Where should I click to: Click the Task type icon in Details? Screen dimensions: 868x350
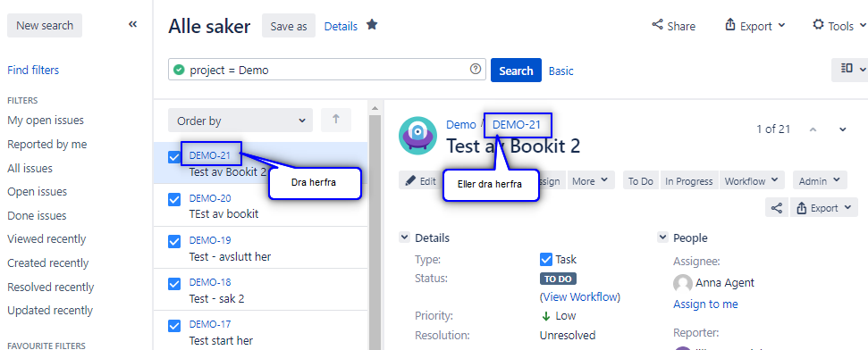[x=546, y=259]
